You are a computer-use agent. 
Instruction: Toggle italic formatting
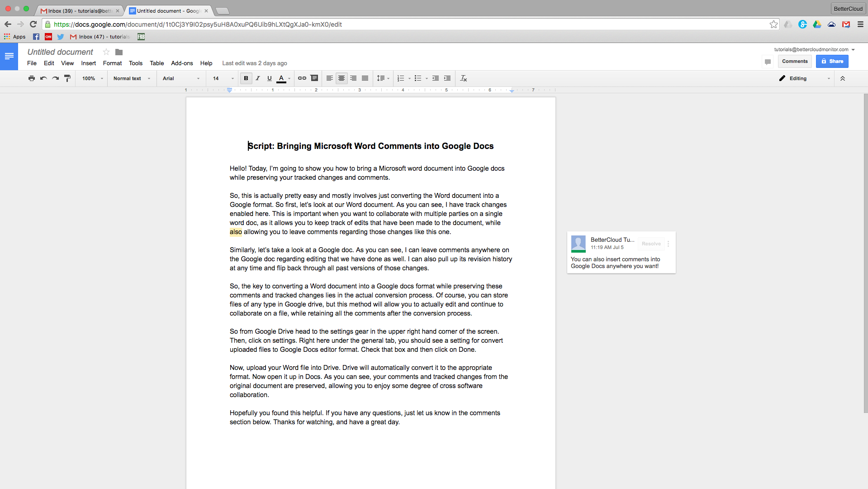(258, 78)
